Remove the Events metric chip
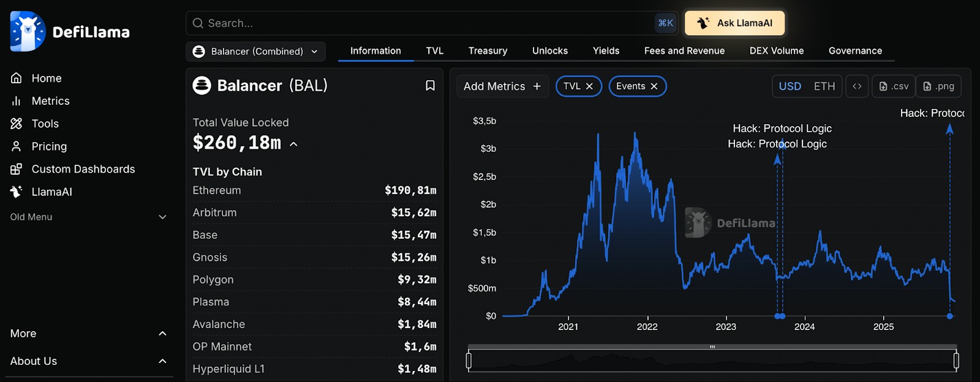Viewport: 980px width, 382px height. tap(654, 86)
